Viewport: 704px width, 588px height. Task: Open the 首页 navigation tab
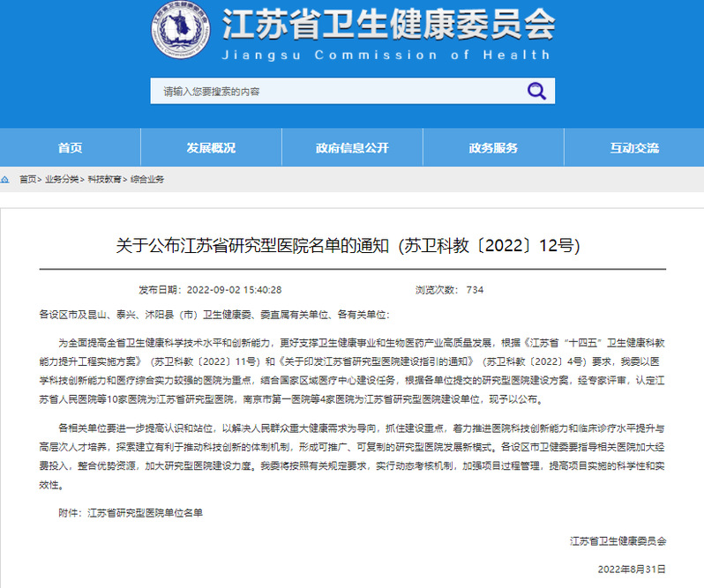point(71,147)
